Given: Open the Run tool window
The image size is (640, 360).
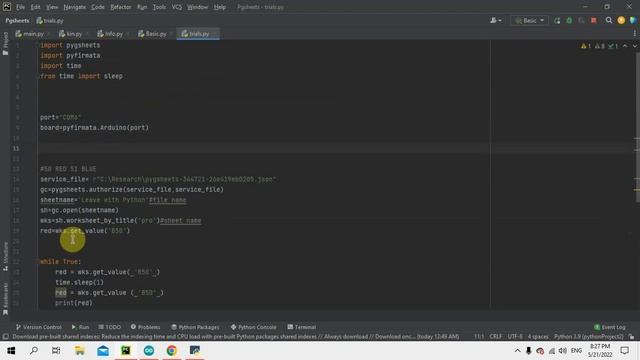Looking at the screenshot, I should pyautogui.click(x=80, y=327).
